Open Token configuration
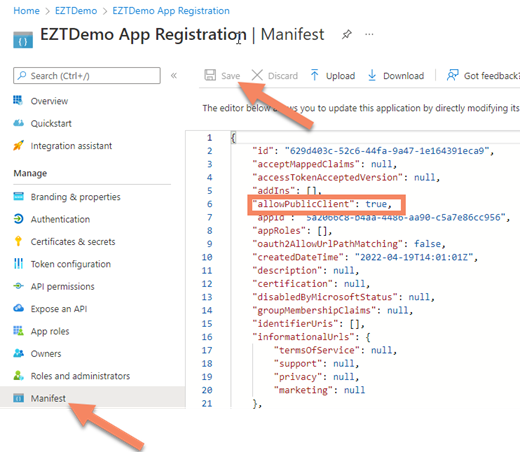 [x=71, y=264]
